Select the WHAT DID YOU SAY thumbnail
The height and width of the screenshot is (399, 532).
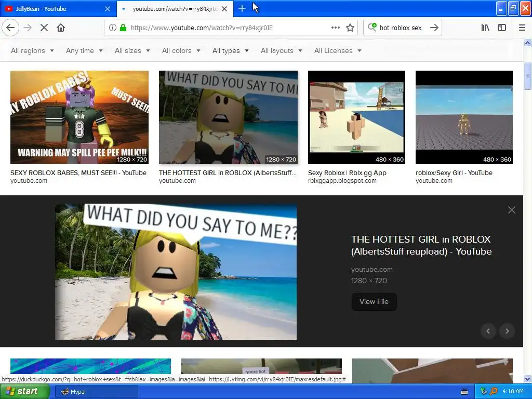(228, 117)
